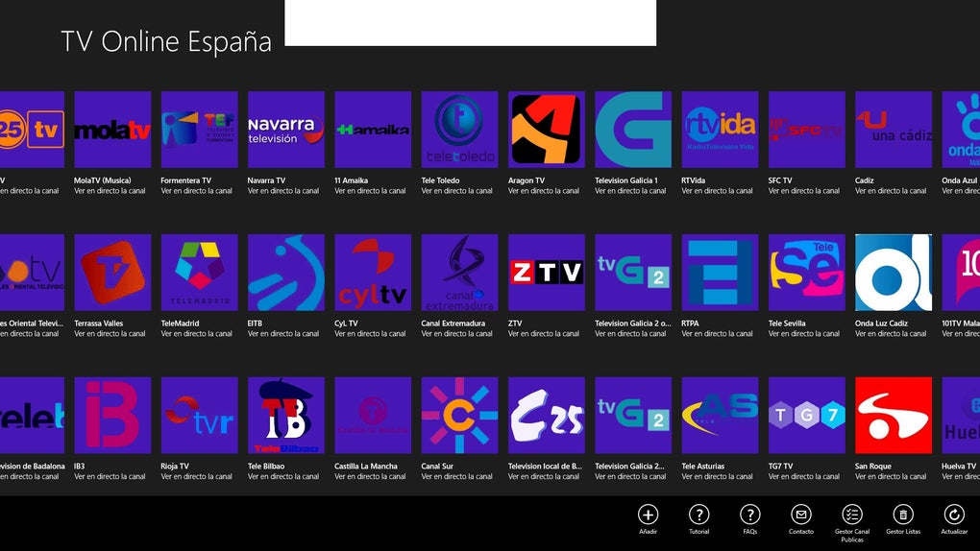Select the Terrassa Valles channel logo
This screenshot has width=980, height=551.
(112, 273)
